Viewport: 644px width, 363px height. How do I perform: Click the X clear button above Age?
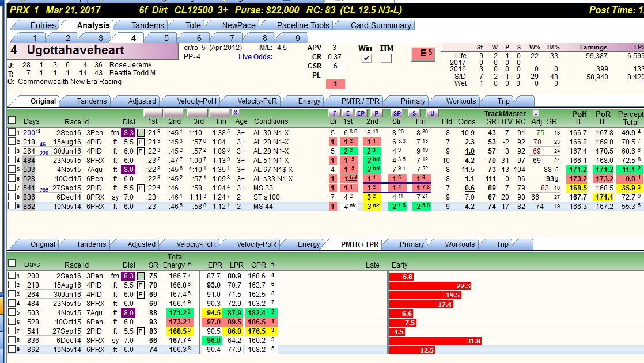coord(236,113)
